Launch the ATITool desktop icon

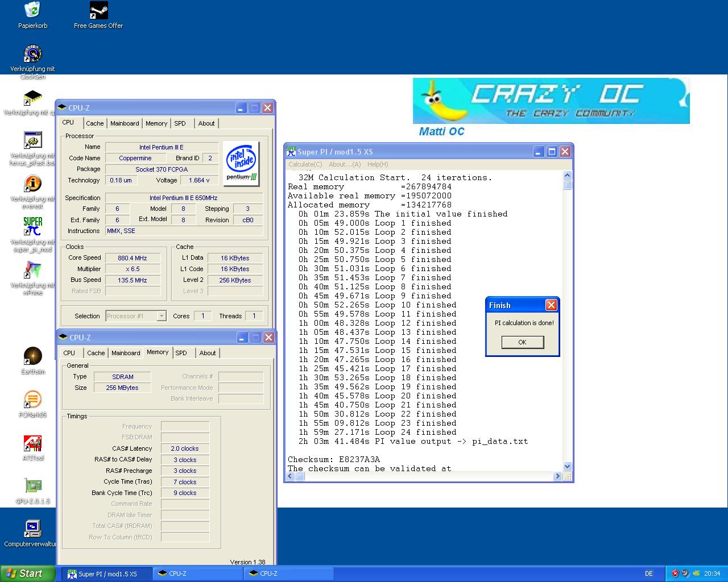[32, 443]
